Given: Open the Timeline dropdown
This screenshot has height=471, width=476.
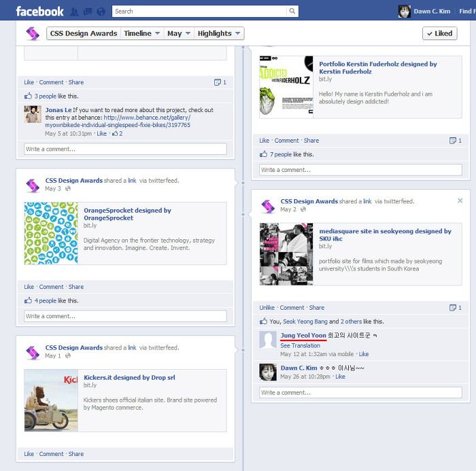Looking at the screenshot, I should 141,33.
